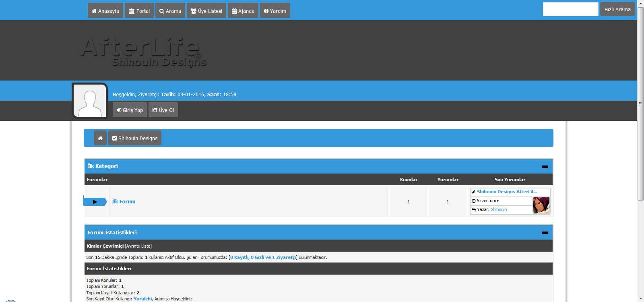
Task: Collapse the Forum İstatistikleri section
Action: pyautogui.click(x=545, y=233)
